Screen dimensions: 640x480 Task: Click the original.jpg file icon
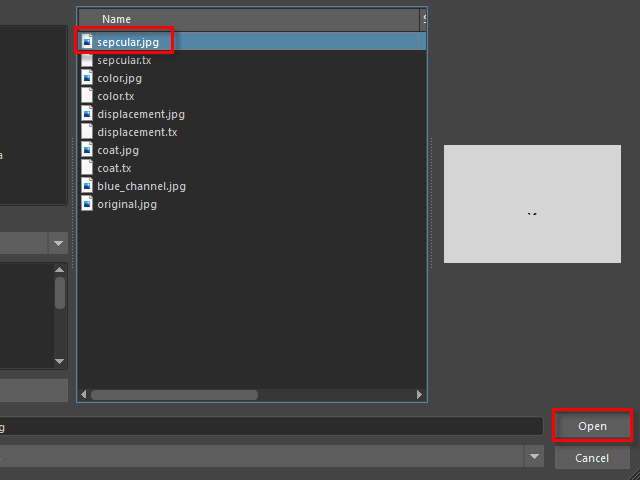[x=87, y=204]
